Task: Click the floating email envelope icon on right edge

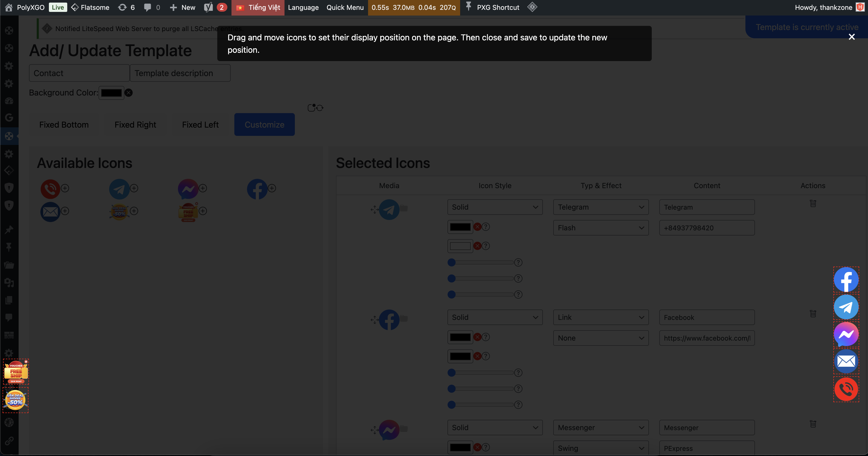Action: point(846,362)
